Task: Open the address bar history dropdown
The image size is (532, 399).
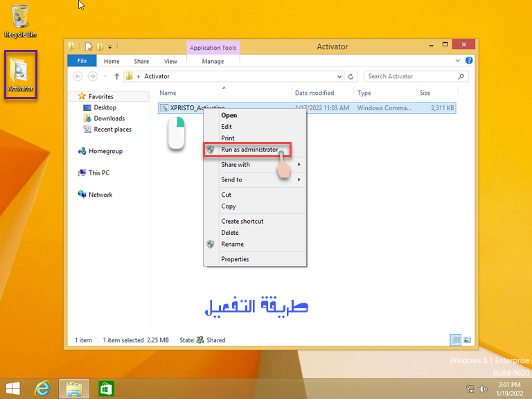Action: pos(339,77)
